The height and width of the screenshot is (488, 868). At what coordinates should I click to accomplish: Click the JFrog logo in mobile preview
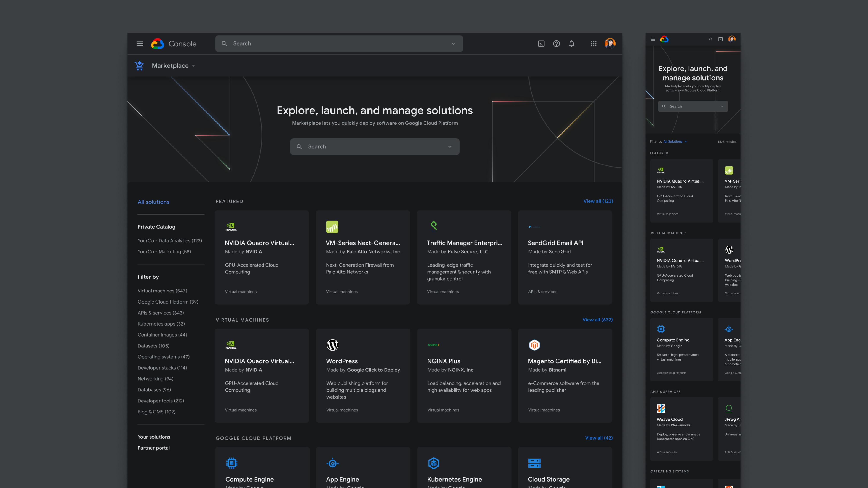[x=729, y=409]
